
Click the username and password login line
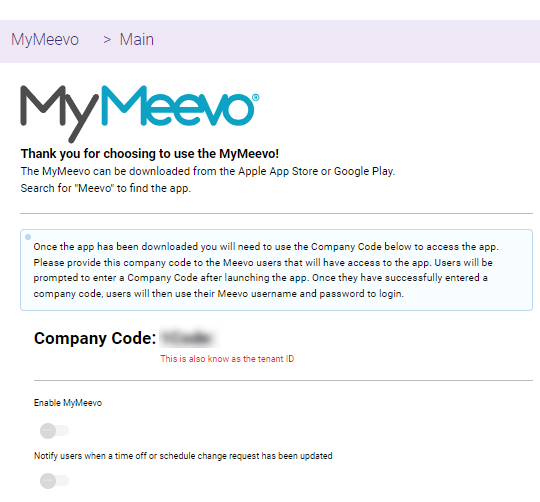(x=218, y=294)
